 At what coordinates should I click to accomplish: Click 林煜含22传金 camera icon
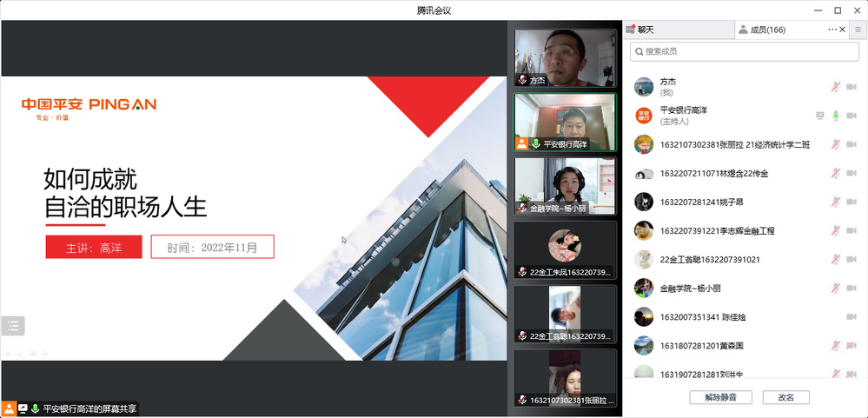pos(851,173)
